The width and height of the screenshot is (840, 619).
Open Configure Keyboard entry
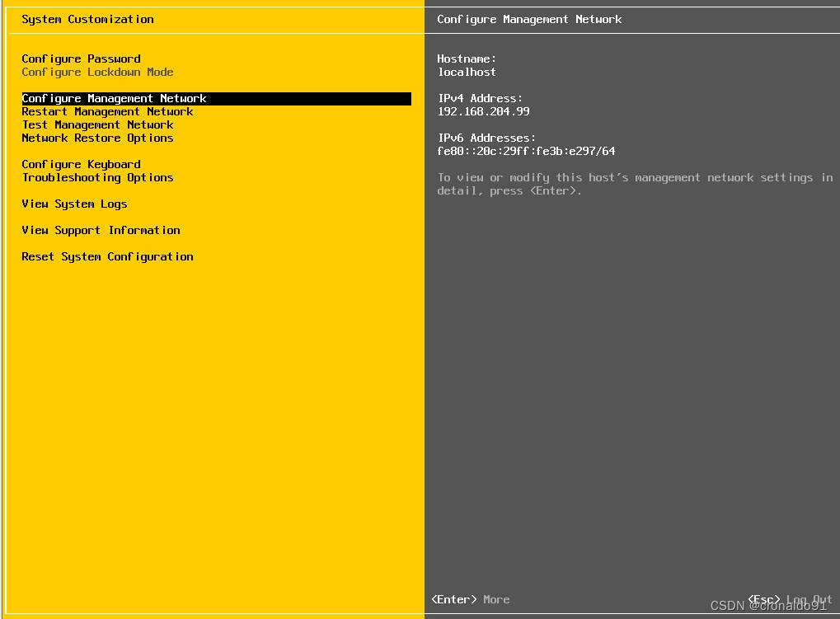[81, 164]
